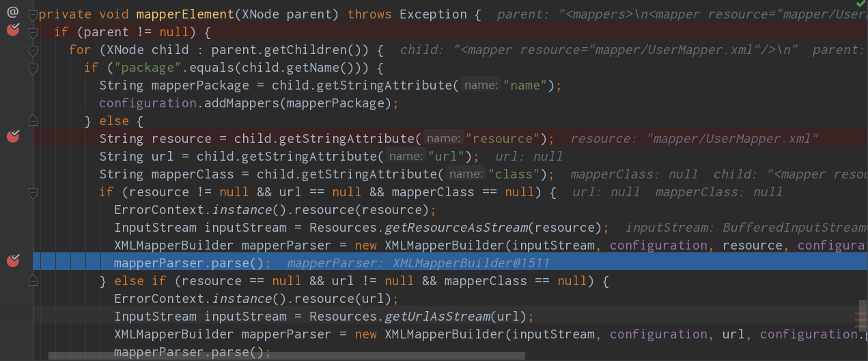Click 'else if' keywords on the 'resource == null' line
Screen dimensions: 868x361
coord(140,281)
